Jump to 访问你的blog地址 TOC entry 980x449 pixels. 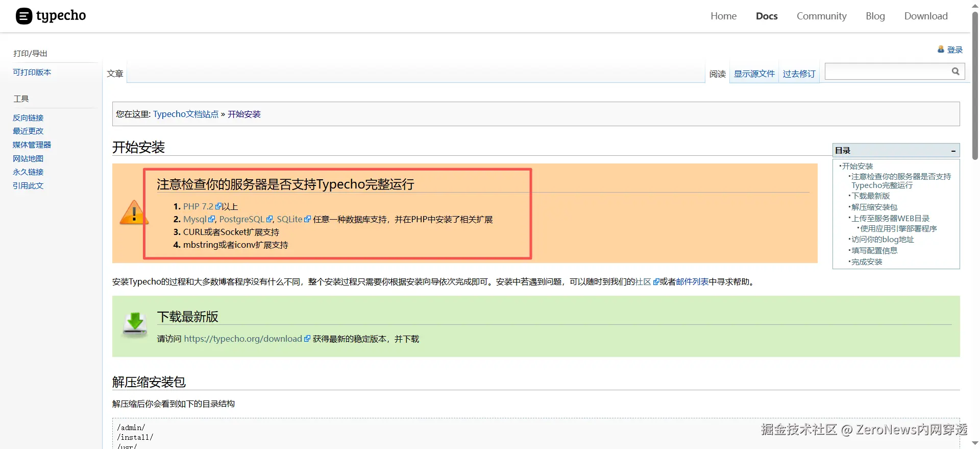pos(883,239)
